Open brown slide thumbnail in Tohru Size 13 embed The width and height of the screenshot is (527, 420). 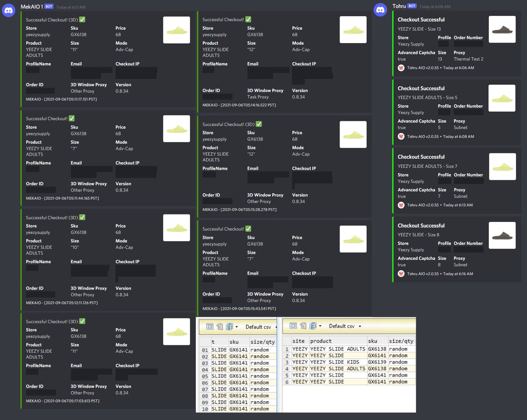coord(502,29)
